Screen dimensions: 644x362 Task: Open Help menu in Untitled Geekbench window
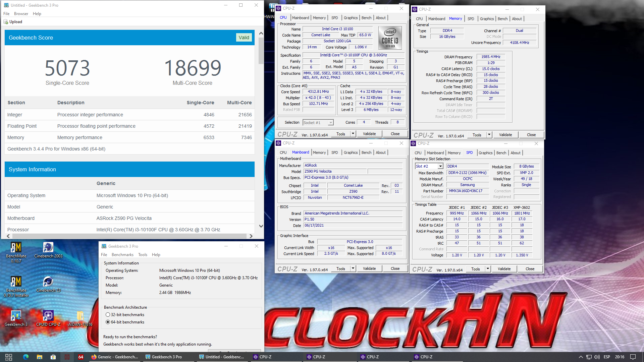coord(37,14)
